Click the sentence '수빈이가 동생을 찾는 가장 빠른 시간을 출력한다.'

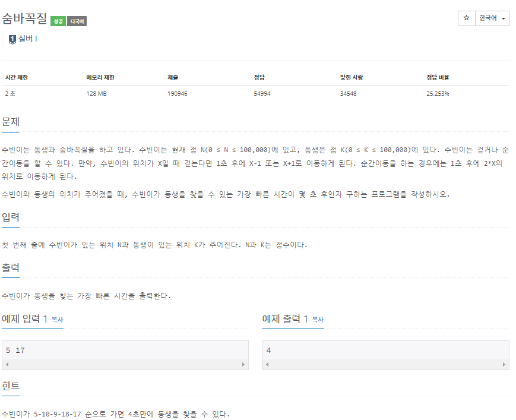point(86,296)
